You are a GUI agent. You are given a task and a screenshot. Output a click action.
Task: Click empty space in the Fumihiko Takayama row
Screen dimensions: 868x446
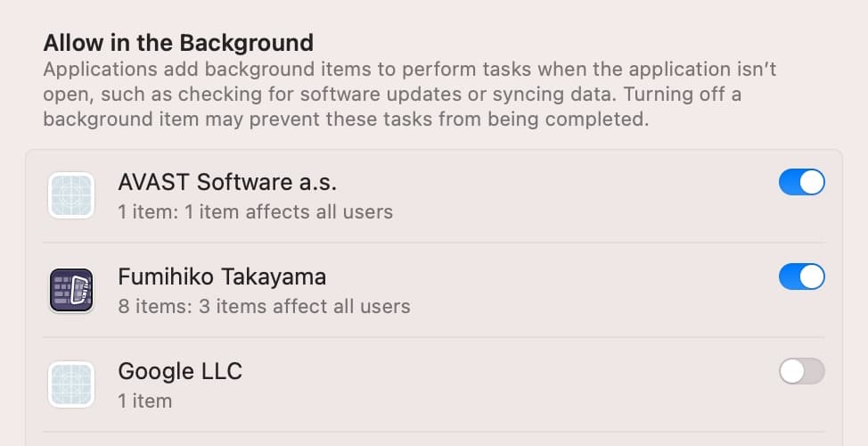click(x=579, y=291)
